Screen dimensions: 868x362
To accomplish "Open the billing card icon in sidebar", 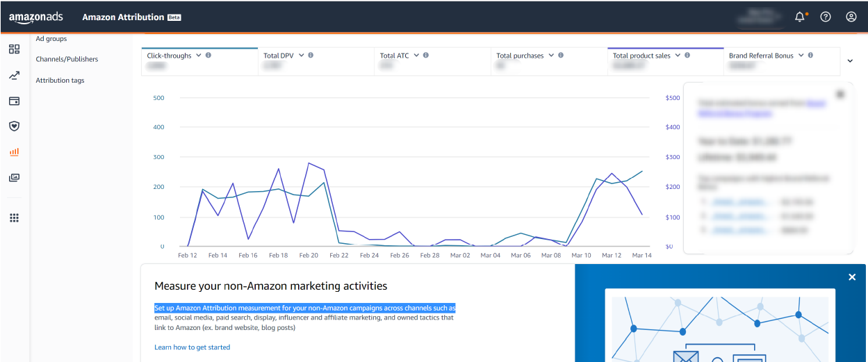I will coord(14,101).
